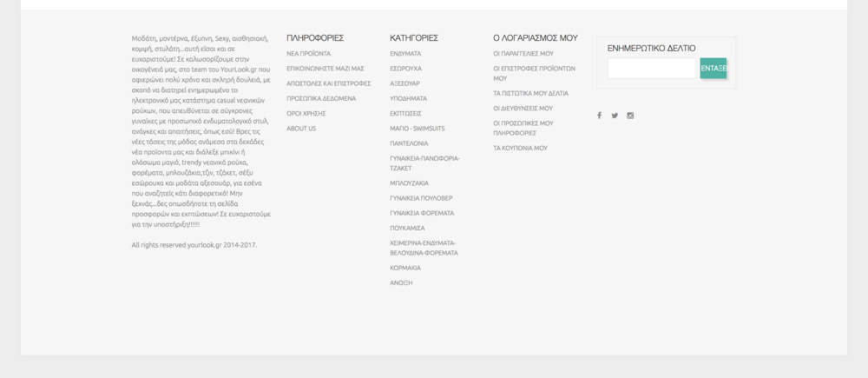The image size is (868, 378).
Task: Open the ΑΞΕΣΟΥΑΡ category
Action: point(404,83)
